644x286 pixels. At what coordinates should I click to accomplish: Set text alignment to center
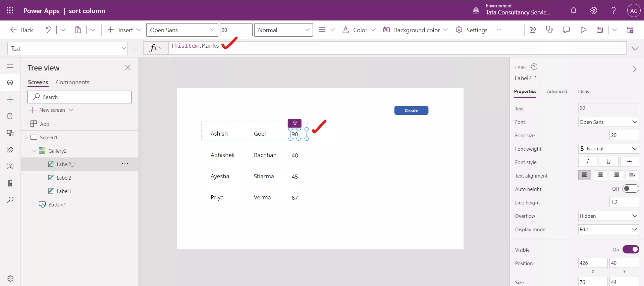[x=600, y=175]
